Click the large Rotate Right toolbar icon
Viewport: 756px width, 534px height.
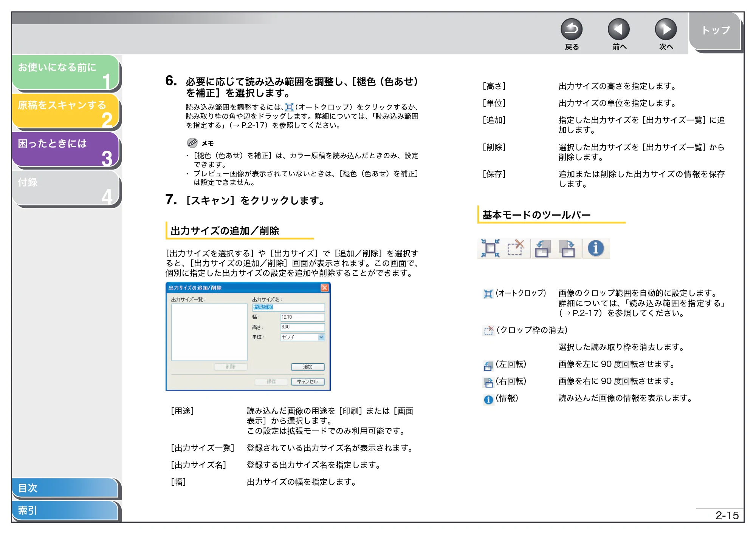coord(567,248)
